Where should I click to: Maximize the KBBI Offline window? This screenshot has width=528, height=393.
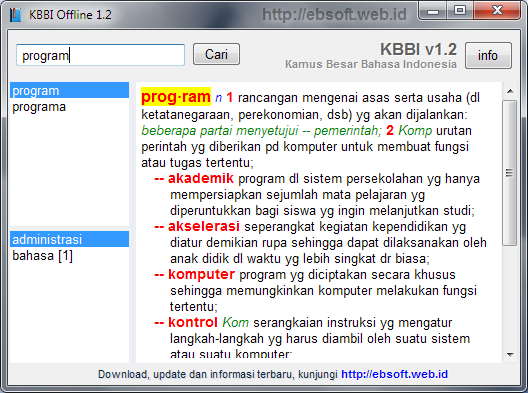click(460, 11)
